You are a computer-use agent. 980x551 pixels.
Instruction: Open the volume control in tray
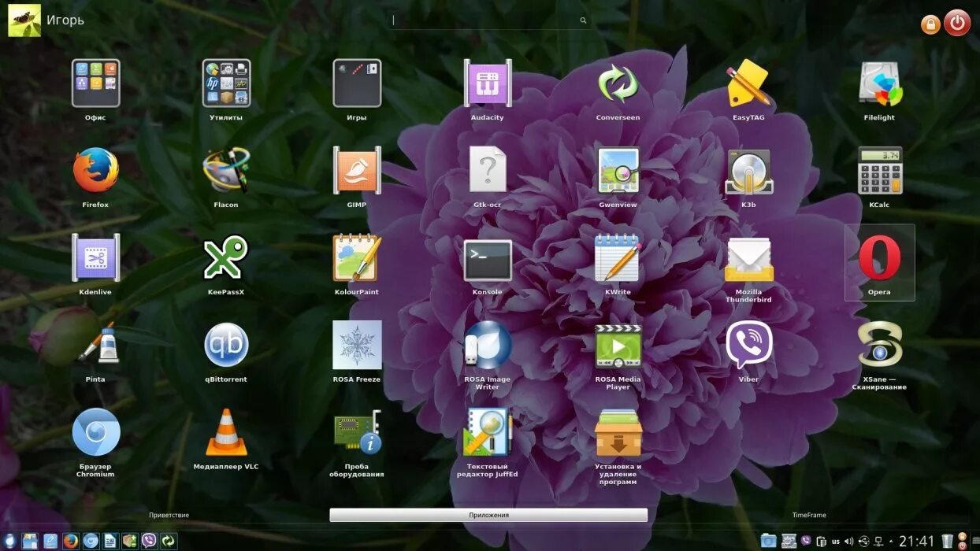click(x=848, y=542)
